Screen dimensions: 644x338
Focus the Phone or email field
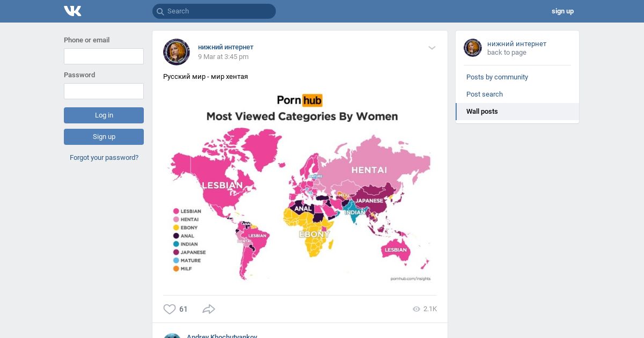(x=104, y=56)
